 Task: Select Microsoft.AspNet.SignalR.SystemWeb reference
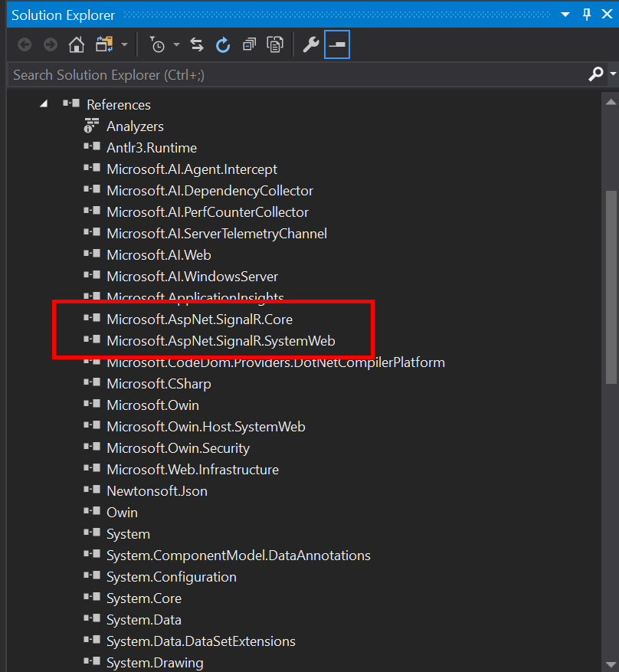click(221, 341)
